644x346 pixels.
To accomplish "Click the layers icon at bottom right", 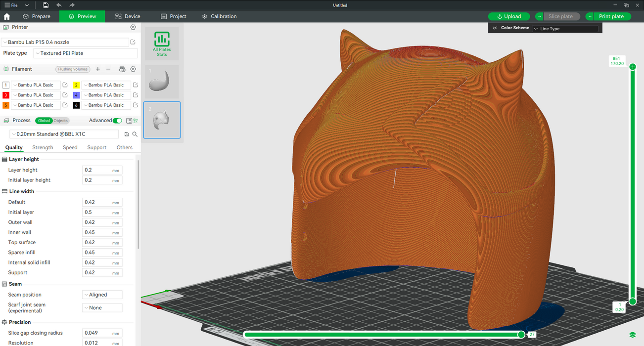I will (633, 335).
